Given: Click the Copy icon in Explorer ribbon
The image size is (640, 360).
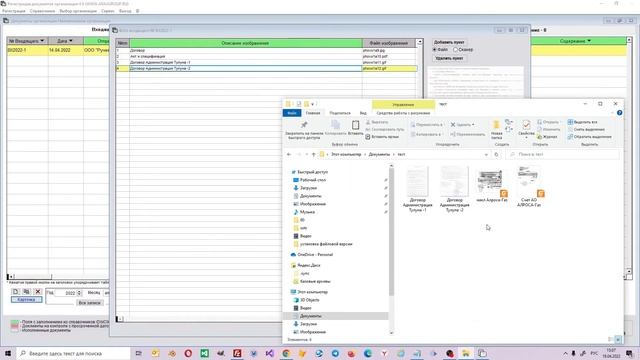Looking at the screenshot, I should point(336,125).
